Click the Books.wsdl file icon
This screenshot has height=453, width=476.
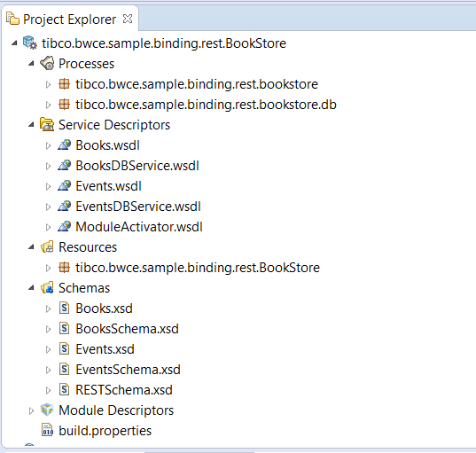[x=65, y=145]
